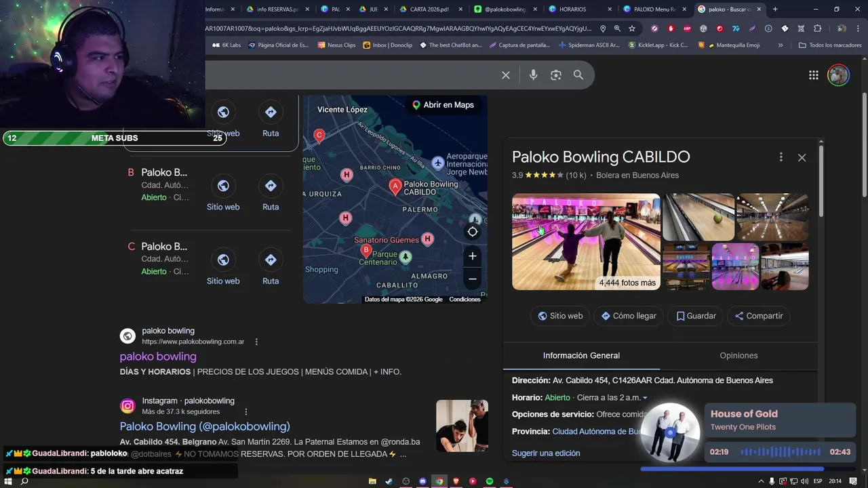868x488 pixels.
Task: Open options for Instagram palokobowling result
Action: [246, 411]
